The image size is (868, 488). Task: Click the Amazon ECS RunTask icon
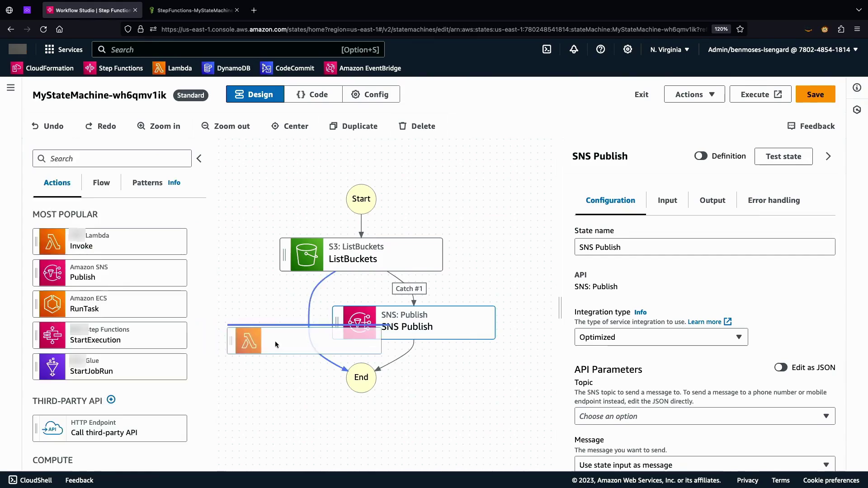[52, 304]
